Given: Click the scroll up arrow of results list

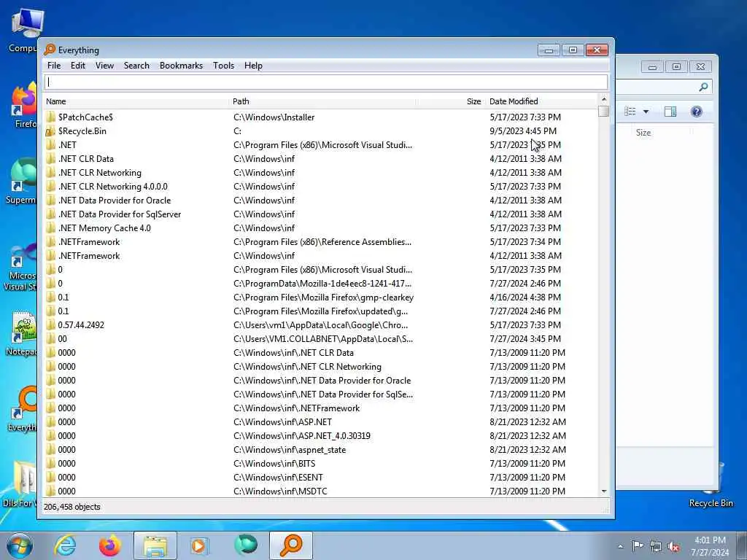Looking at the screenshot, I should 603,99.
